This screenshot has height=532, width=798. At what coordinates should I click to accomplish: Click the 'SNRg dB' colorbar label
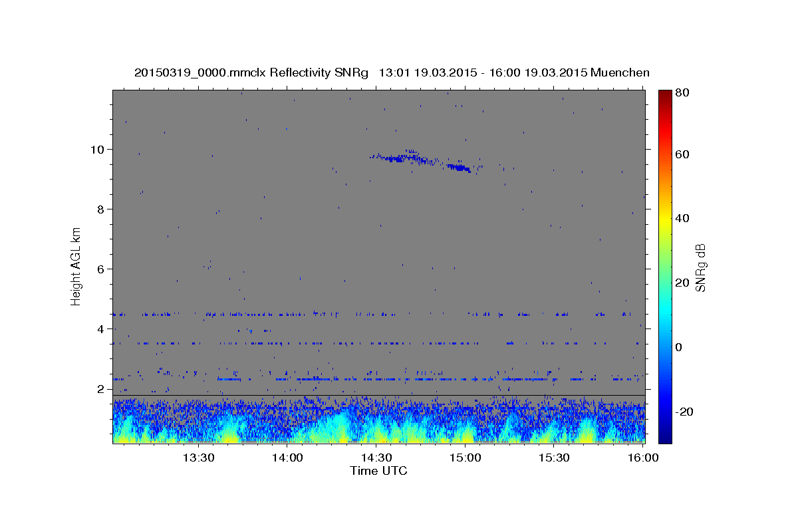(700, 268)
